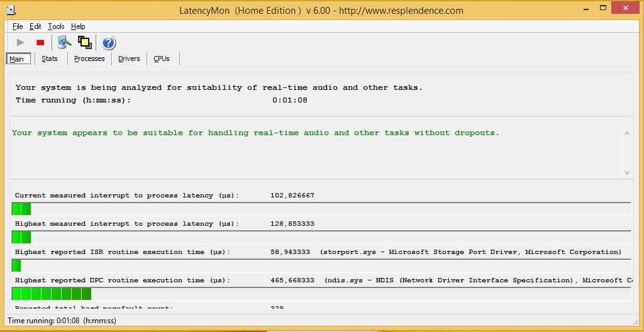Click the green suitability status message
Viewport: 644px width, 332px height.
click(255, 133)
